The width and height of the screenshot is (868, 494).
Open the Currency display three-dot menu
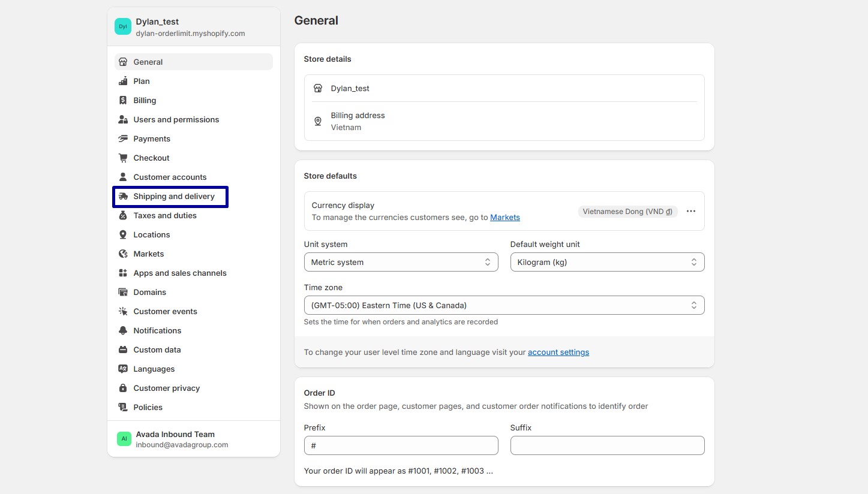pos(691,211)
